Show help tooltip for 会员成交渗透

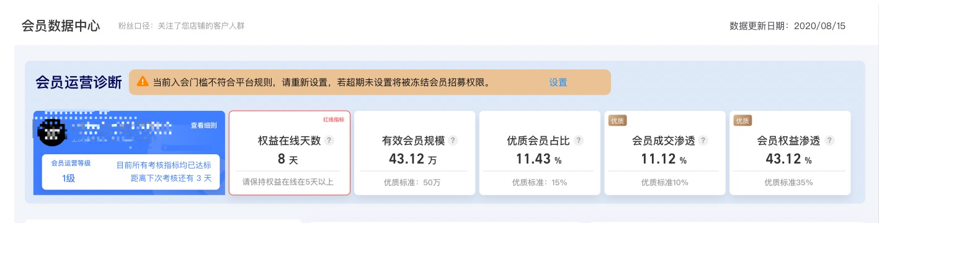703,141
